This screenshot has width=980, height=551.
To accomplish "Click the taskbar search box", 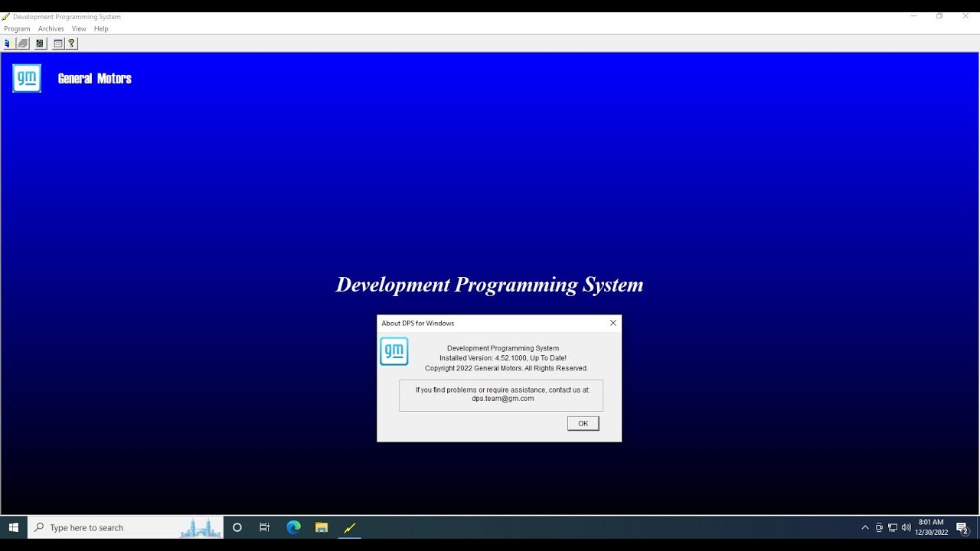I will 126,527.
